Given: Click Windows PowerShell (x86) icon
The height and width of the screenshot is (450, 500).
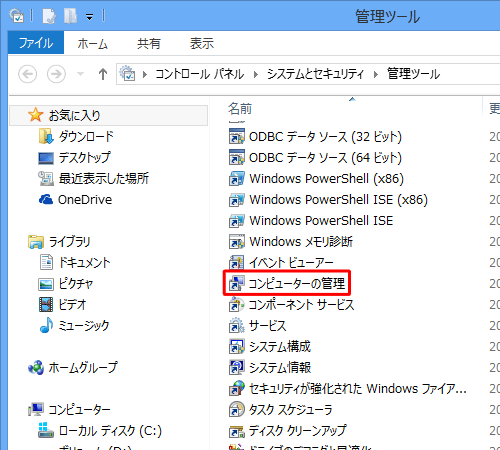Looking at the screenshot, I should click(237, 178).
